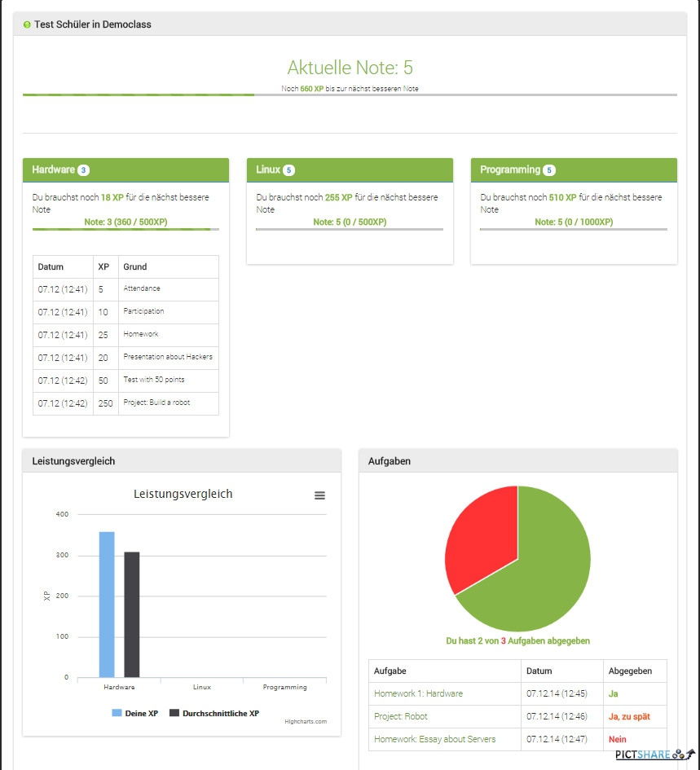Select the Linux panel header

[x=350, y=169]
